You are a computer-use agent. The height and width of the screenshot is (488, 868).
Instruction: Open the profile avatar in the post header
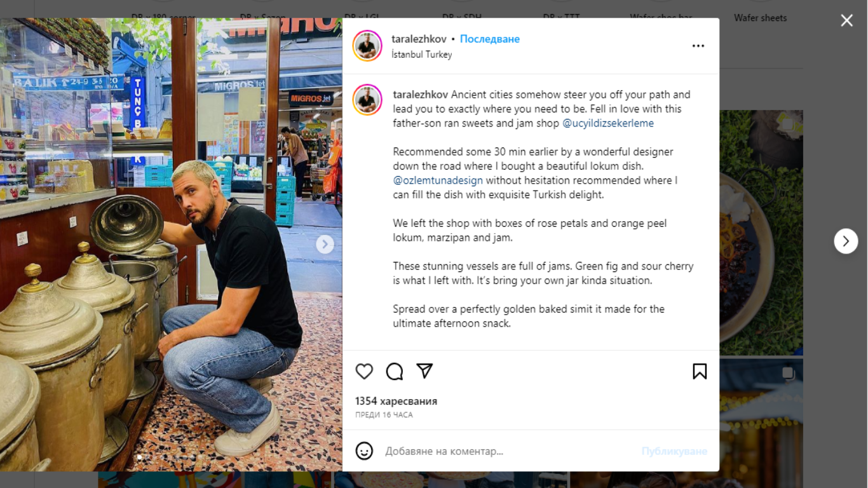[367, 46]
